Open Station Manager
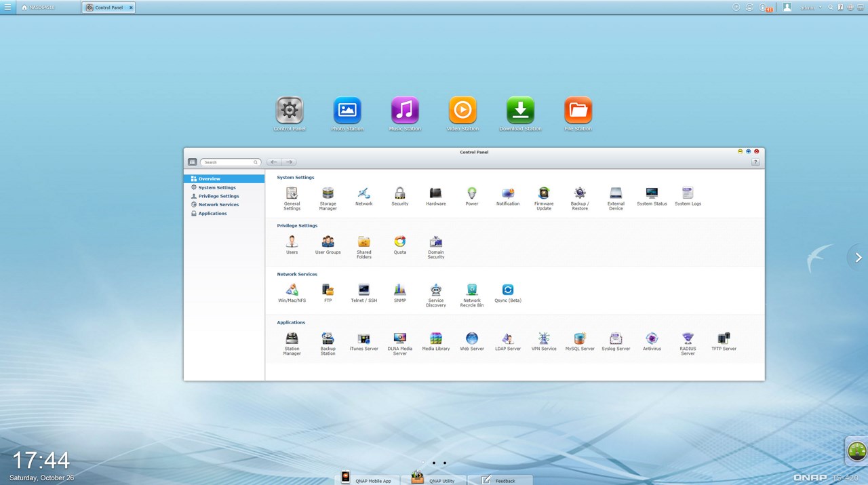Image resolution: width=868 pixels, height=485 pixels. click(292, 343)
